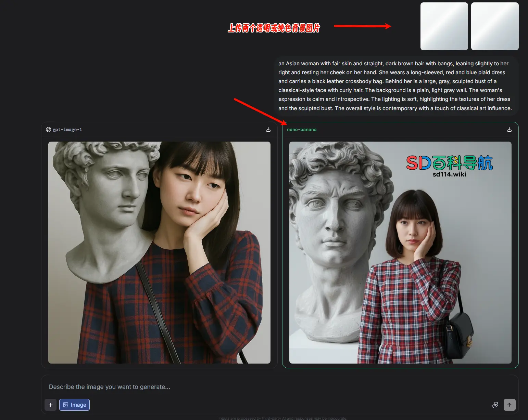Toggle the Image generation mode
The width and height of the screenshot is (528, 420).
[74, 405]
